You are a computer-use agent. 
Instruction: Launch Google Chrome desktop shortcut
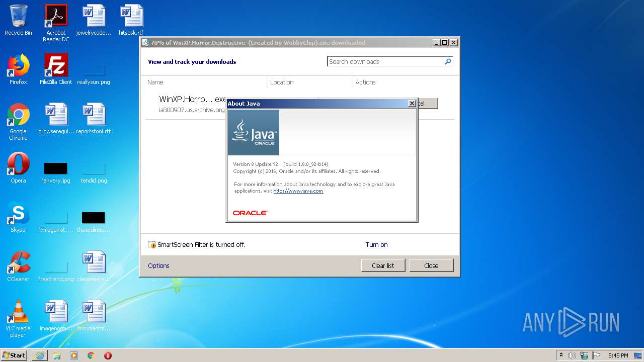[18, 122]
